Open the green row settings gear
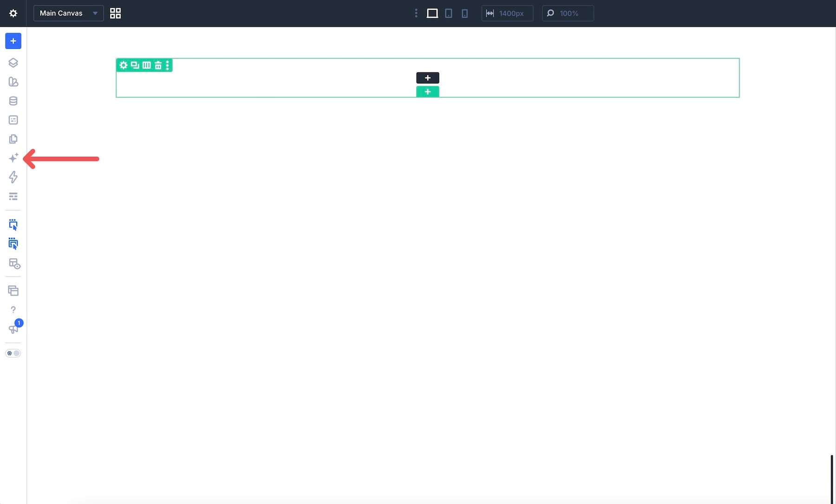Image resolution: width=836 pixels, height=504 pixels. coord(123,65)
